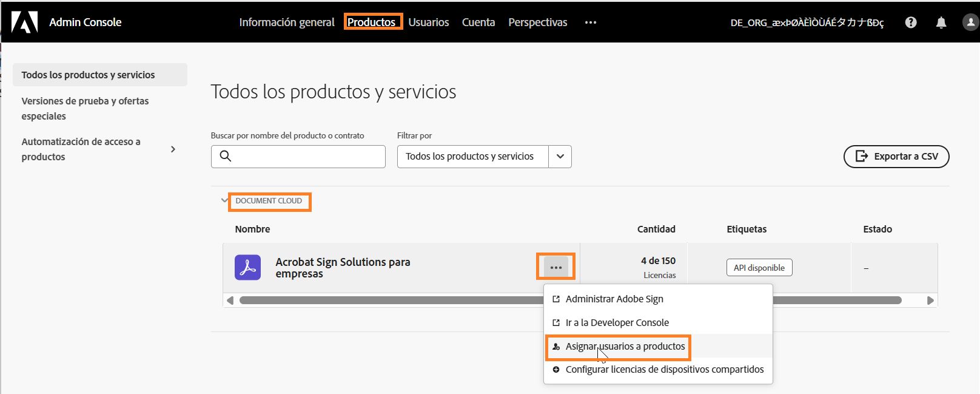Open Automatización de acceso a productos
The image size is (980, 394).
click(x=81, y=149)
